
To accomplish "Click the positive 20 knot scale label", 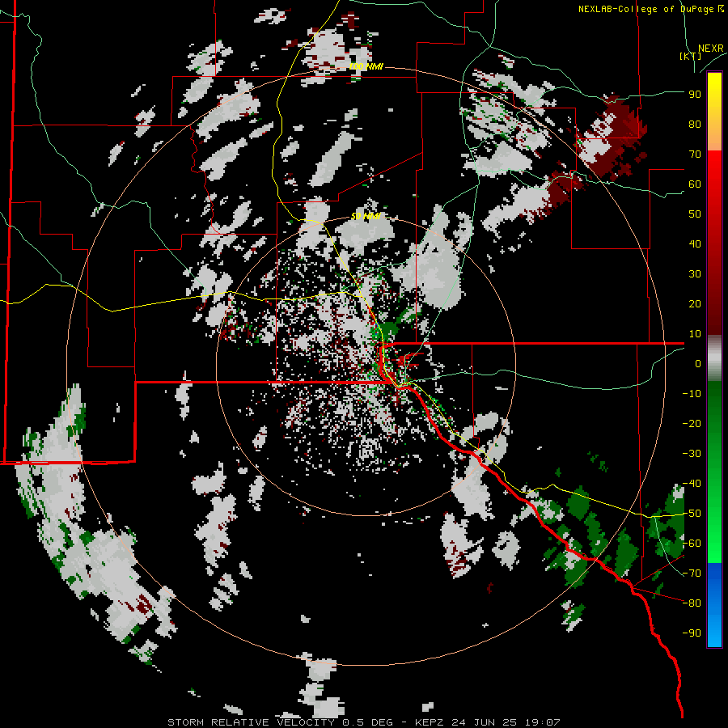I will (695, 304).
